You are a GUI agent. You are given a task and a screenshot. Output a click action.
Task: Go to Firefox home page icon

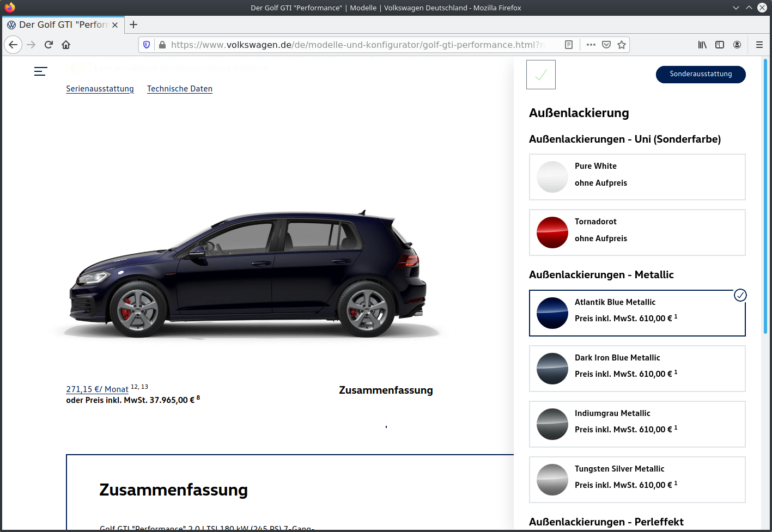pos(66,45)
